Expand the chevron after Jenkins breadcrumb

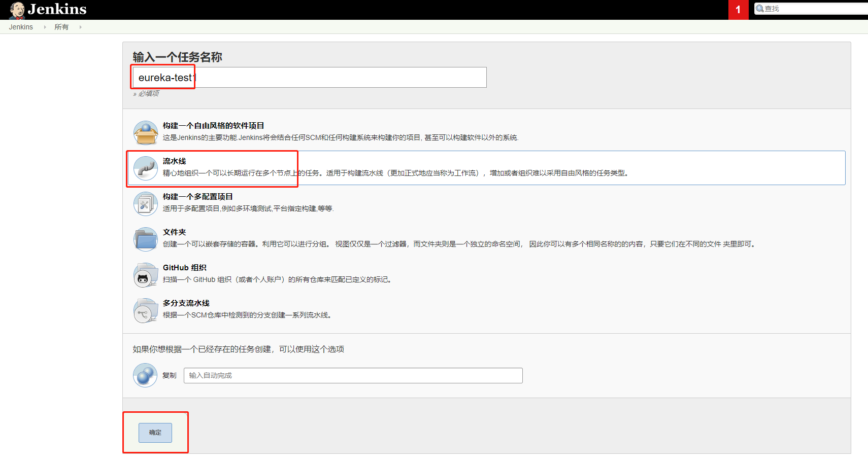[45, 27]
